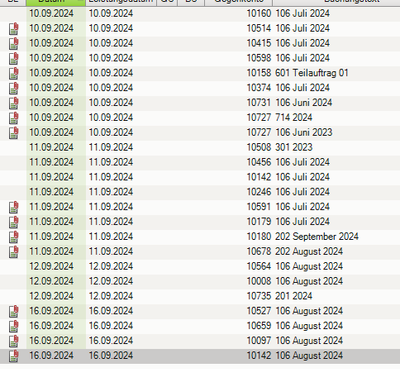Open document icon in highlighted row 10142
Screen dimensions: 400x369
(14, 356)
